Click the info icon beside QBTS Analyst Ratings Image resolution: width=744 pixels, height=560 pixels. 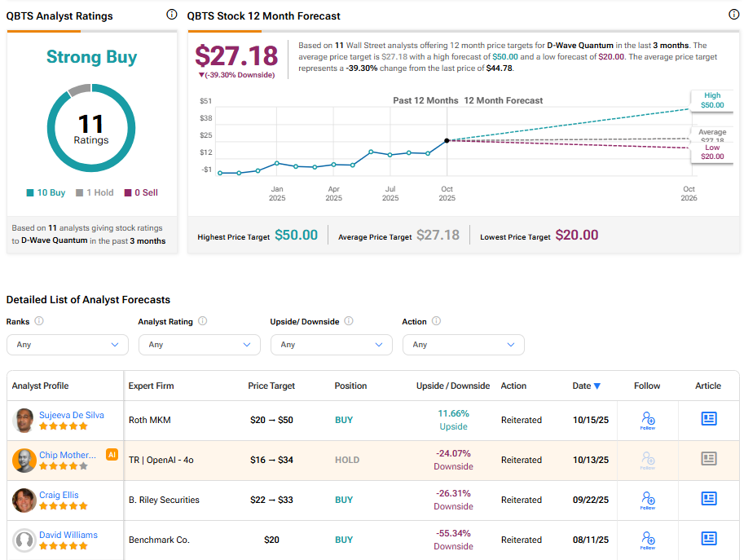tap(171, 15)
